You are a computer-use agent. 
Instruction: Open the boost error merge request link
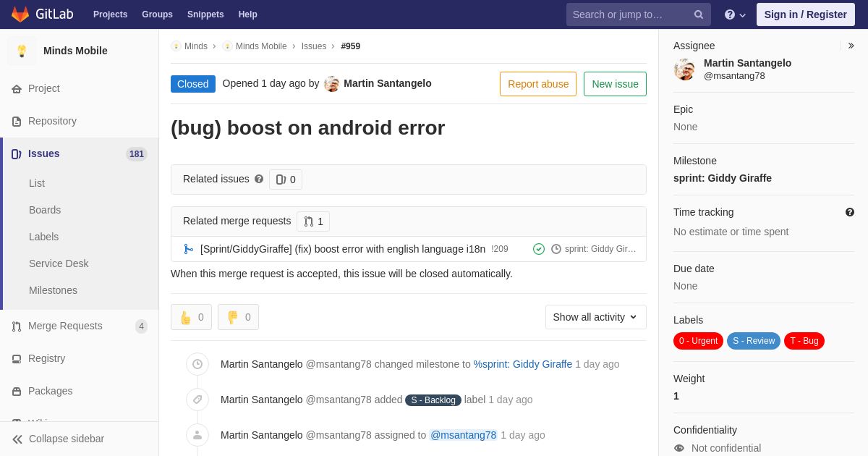(x=343, y=249)
